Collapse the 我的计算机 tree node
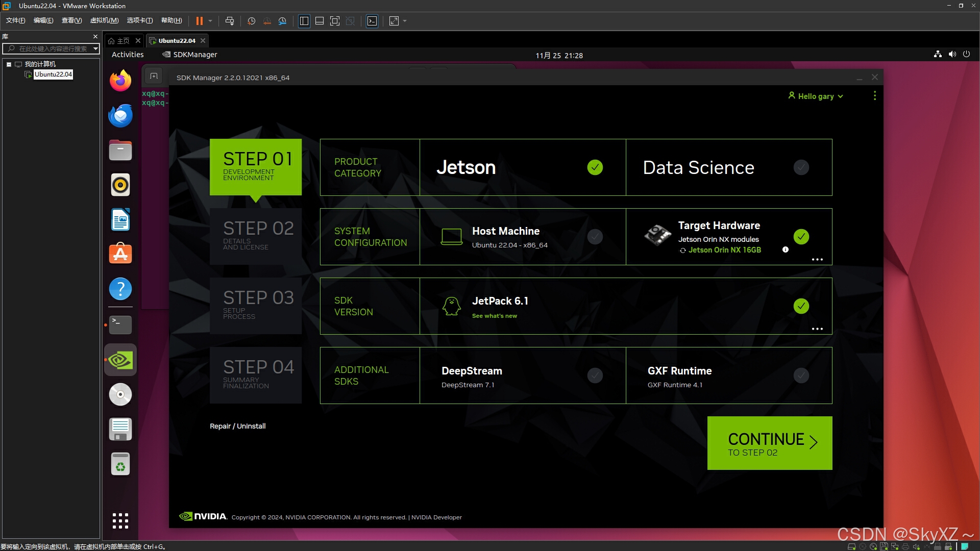Screen dimensions: 980x551 [9, 64]
